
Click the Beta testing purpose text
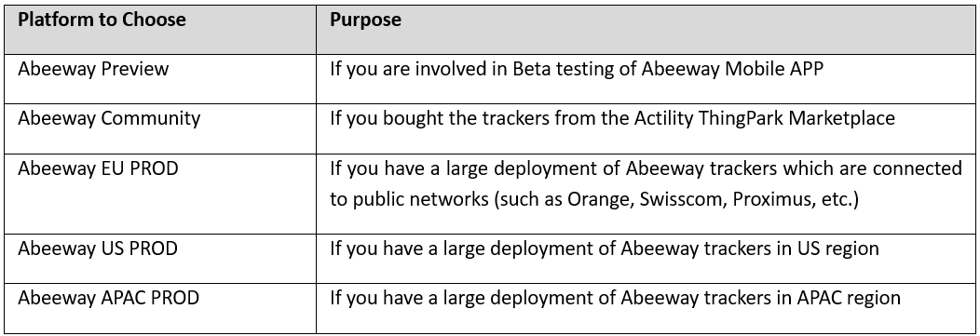[x=577, y=69]
